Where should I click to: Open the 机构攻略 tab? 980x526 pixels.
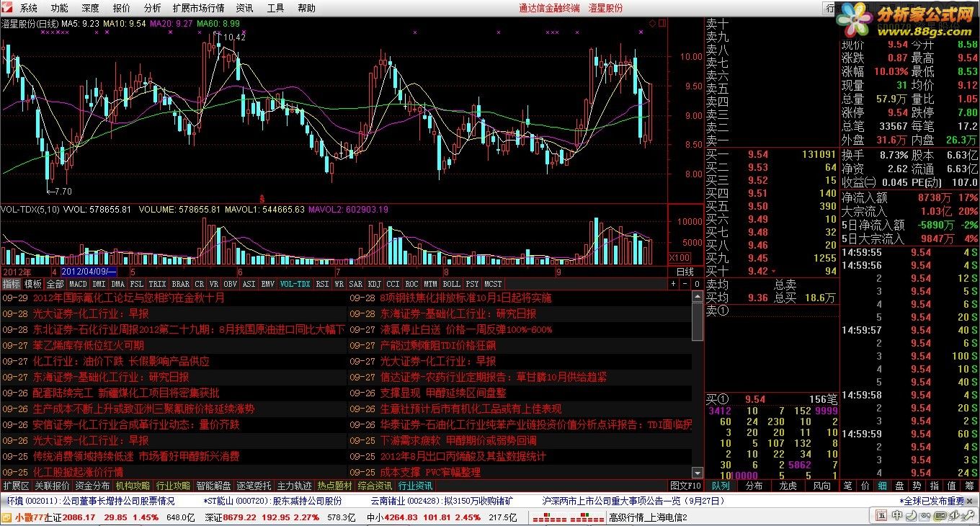[133, 486]
